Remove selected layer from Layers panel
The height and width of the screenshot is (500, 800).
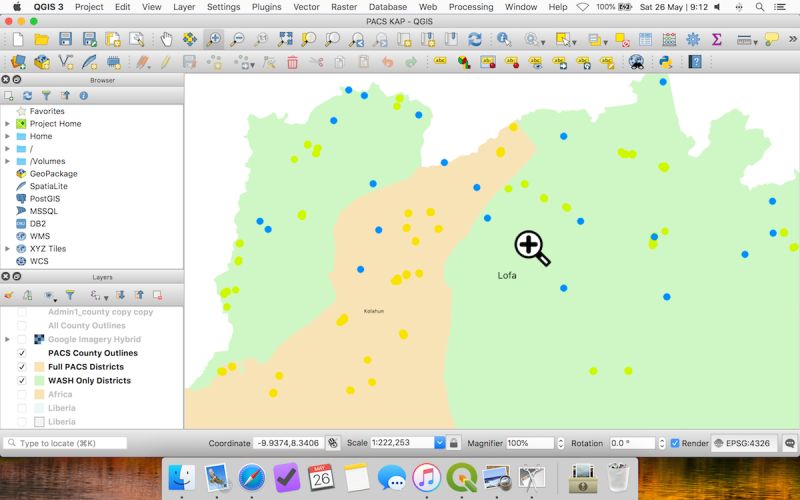tap(158, 295)
